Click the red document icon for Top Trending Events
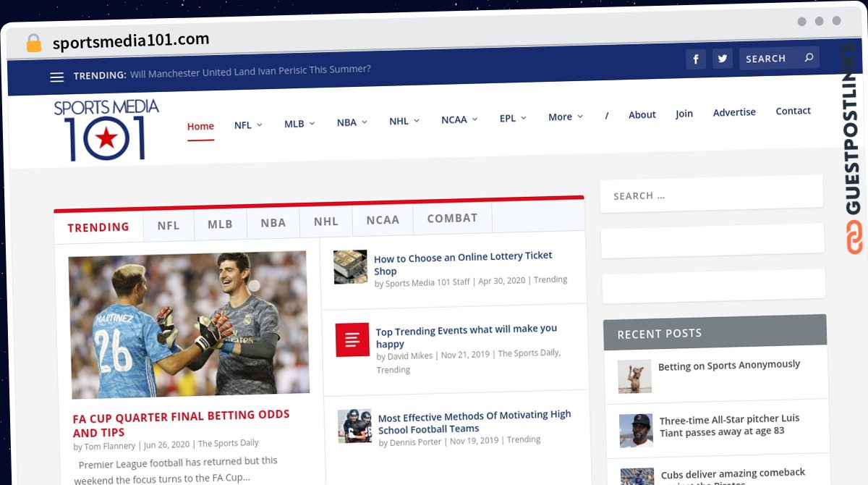868x485 pixels. click(x=352, y=339)
